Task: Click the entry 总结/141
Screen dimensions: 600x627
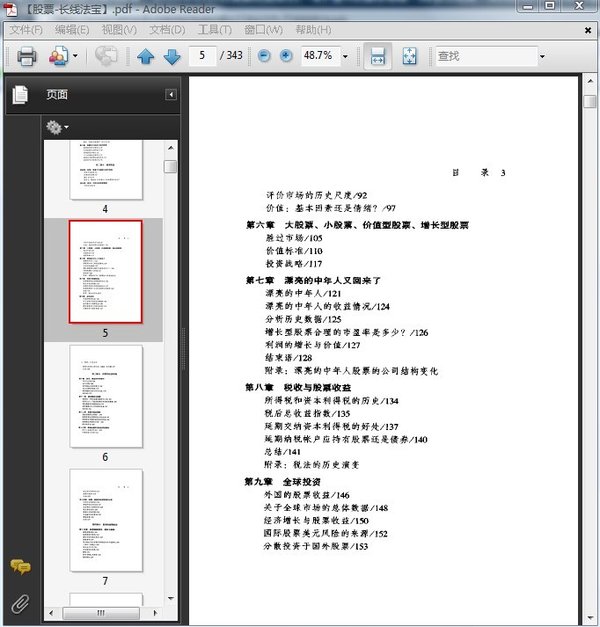Action: (x=282, y=452)
